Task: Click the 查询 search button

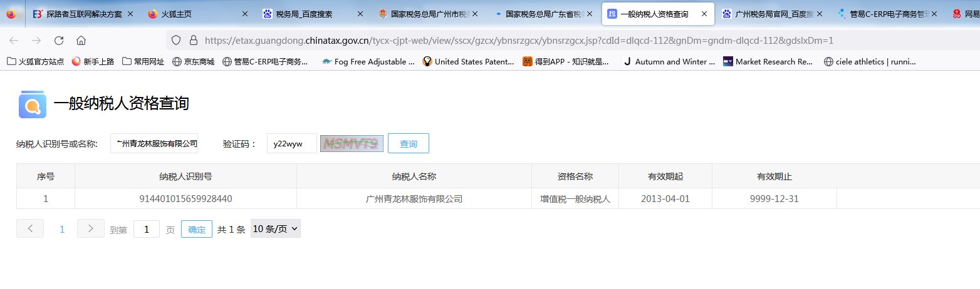Action: click(x=408, y=143)
